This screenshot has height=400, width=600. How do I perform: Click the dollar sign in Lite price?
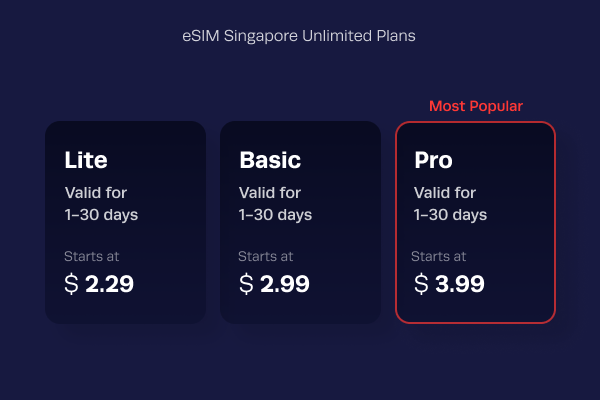pos(72,284)
